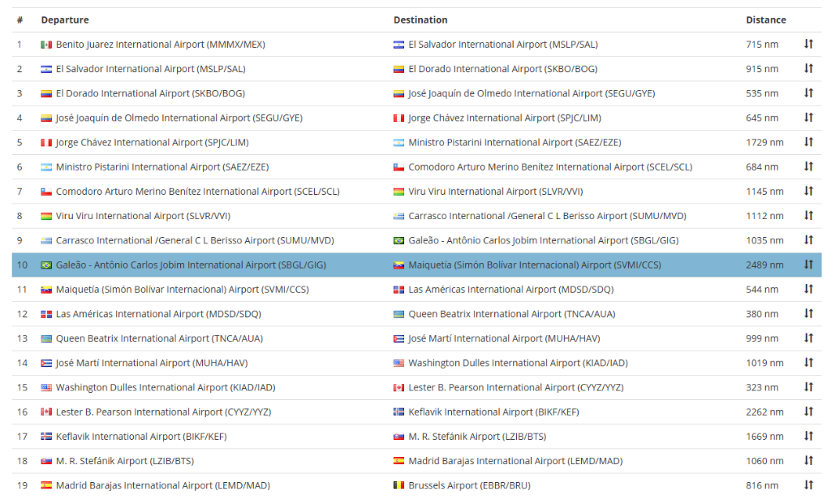
Task: Click the reorder arrows in highlighted row 10
Action: [x=808, y=265]
